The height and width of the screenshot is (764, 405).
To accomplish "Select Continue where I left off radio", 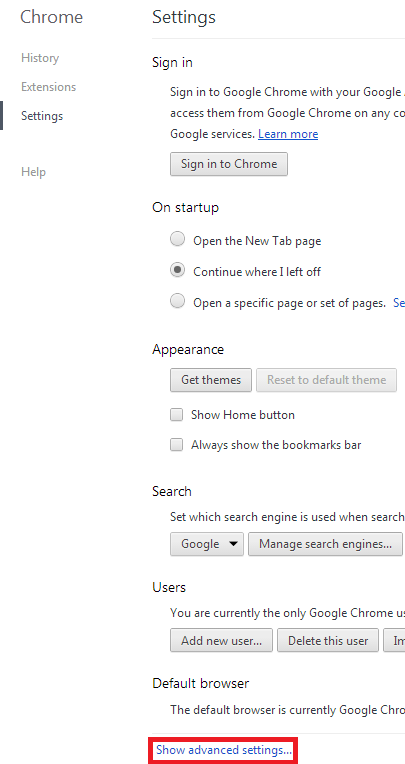I will [177, 270].
